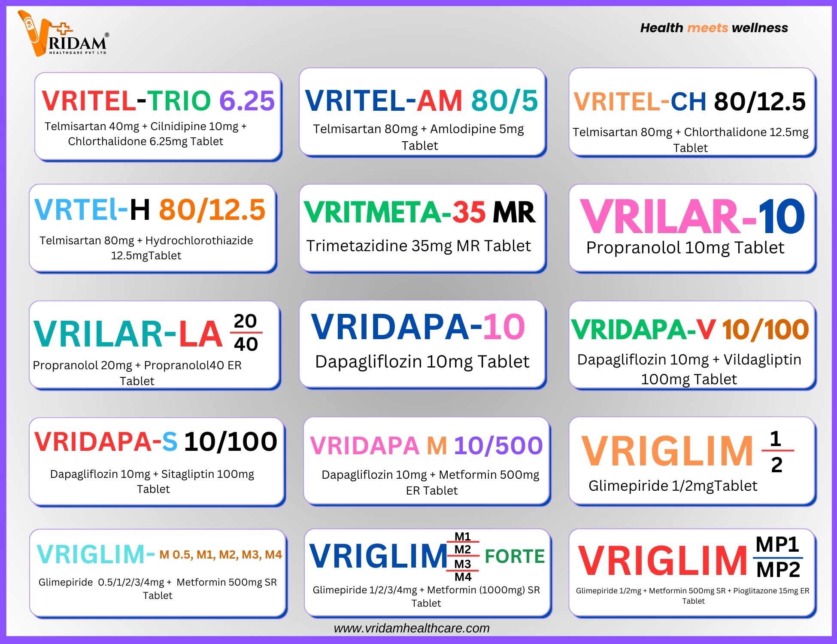Click the M1 M2 M3 M4 stacked list

click(x=463, y=556)
